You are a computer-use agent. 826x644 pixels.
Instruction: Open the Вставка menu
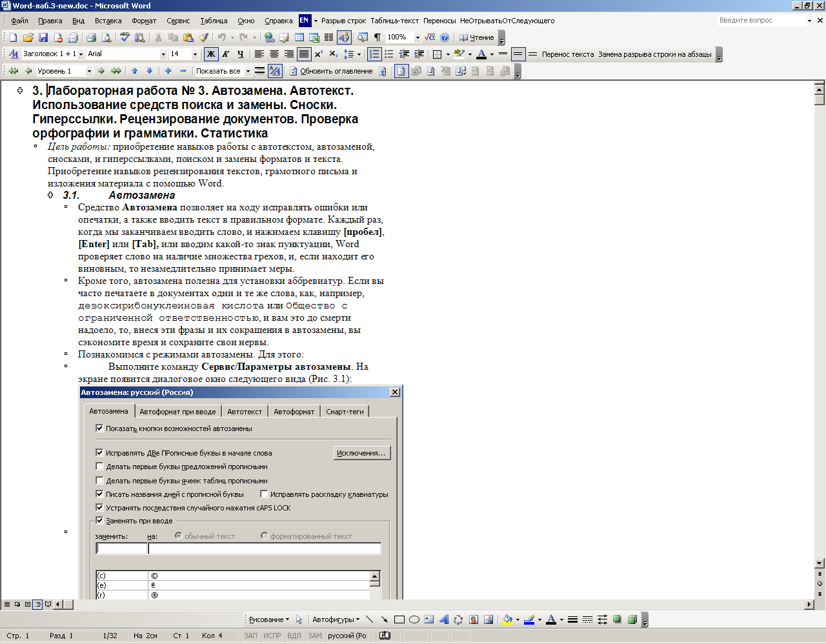(108, 21)
